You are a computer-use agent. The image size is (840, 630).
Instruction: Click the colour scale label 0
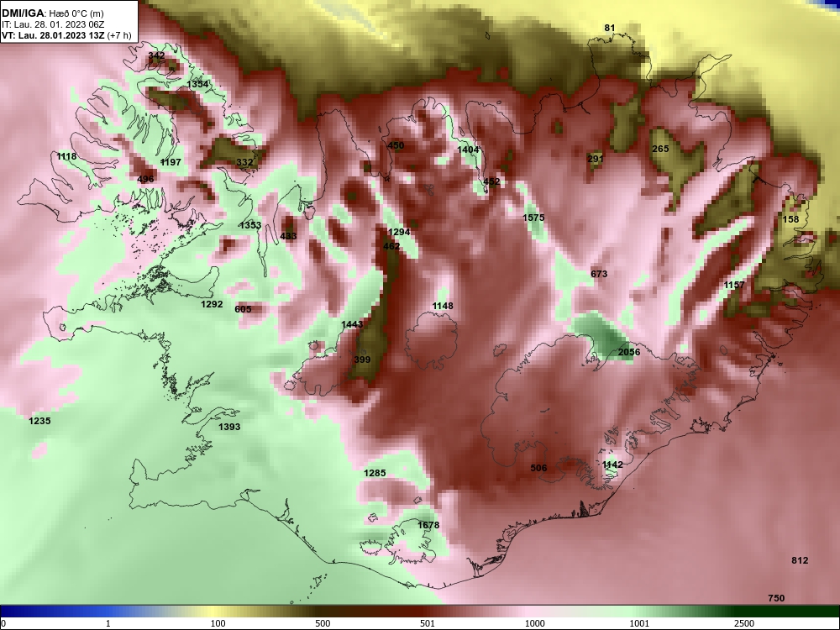[3, 623]
